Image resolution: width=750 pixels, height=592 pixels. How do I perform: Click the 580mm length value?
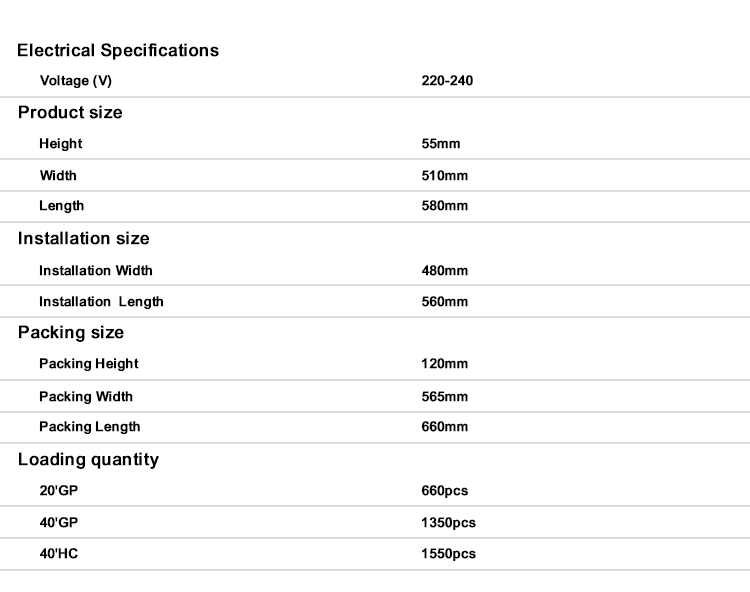click(445, 206)
